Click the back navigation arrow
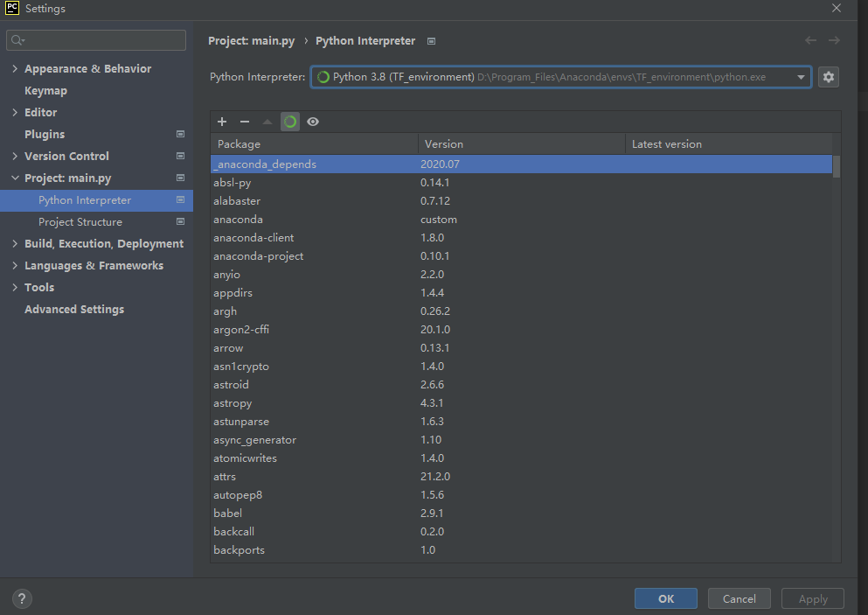 click(810, 40)
